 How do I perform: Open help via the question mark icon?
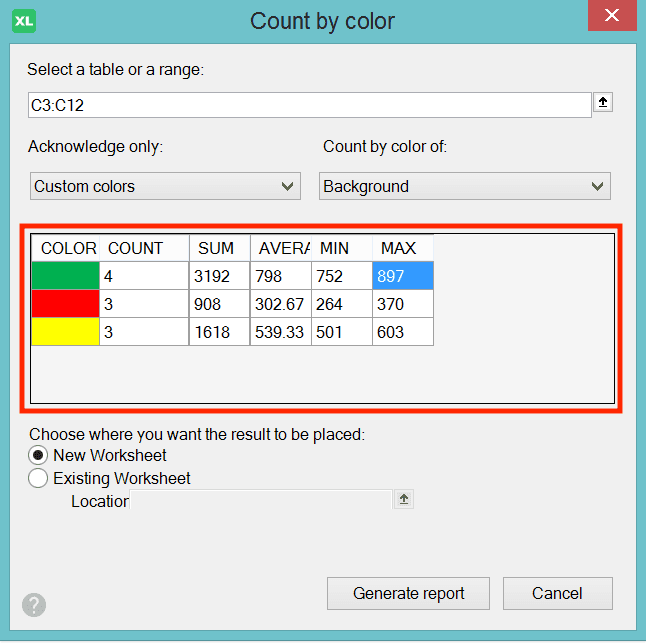[x=34, y=605]
